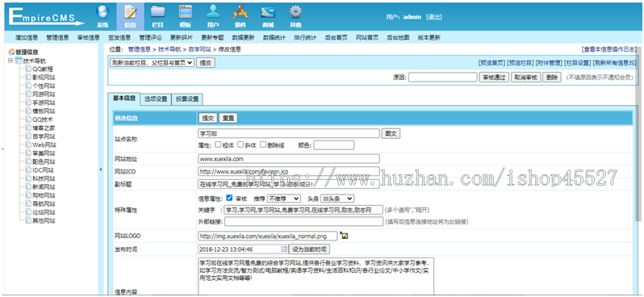Click the 退出 logout link
The image size is (644, 297).
433,17
